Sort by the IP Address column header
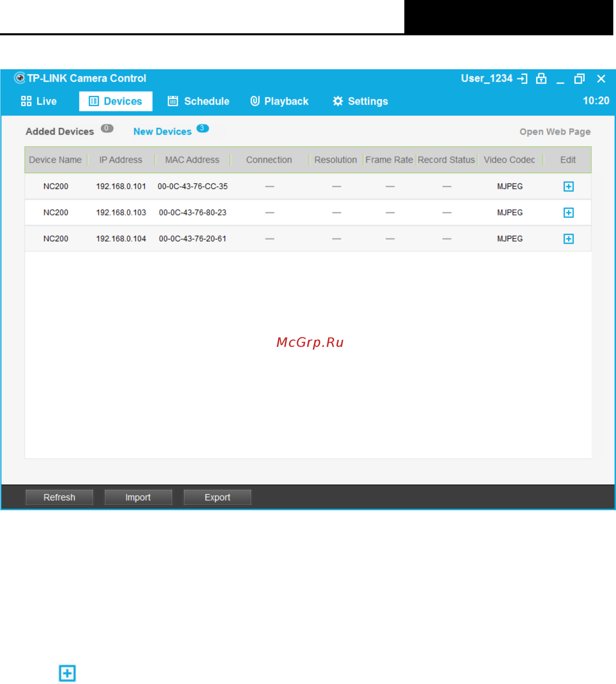Image resolution: width=616 pixels, height=684 pixels. point(121,160)
